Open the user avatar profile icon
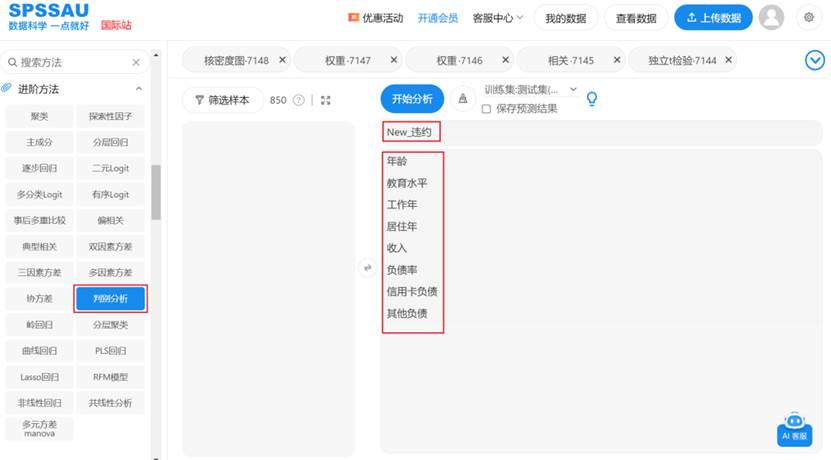Viewport: 831px width, 460px height. pos(771,17)
